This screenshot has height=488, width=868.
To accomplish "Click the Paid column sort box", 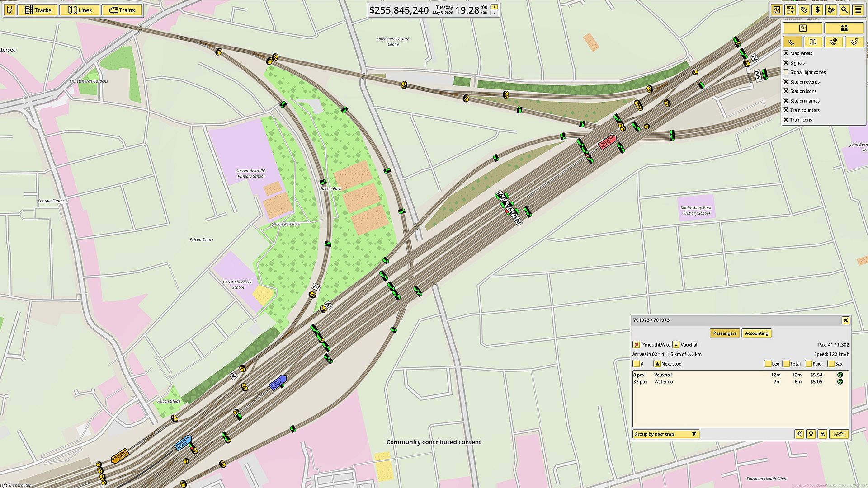I will point(808,364).
